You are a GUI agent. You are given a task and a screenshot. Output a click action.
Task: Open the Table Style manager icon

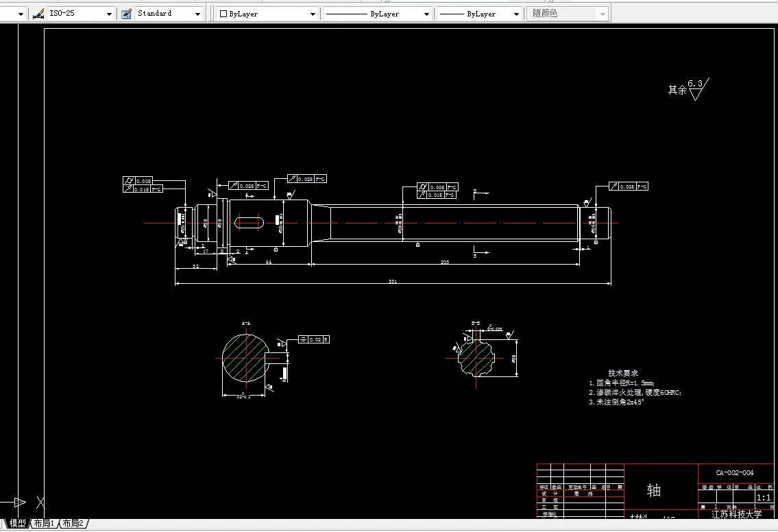127,14
